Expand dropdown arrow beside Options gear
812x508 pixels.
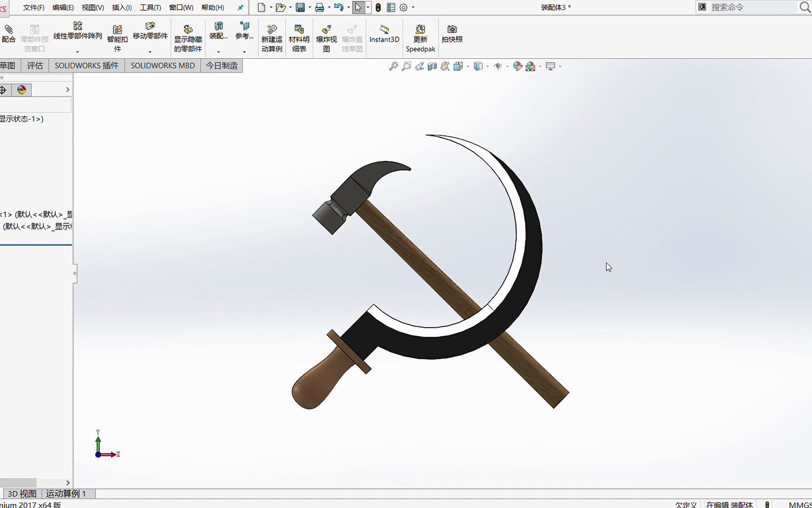click(413, 7)
